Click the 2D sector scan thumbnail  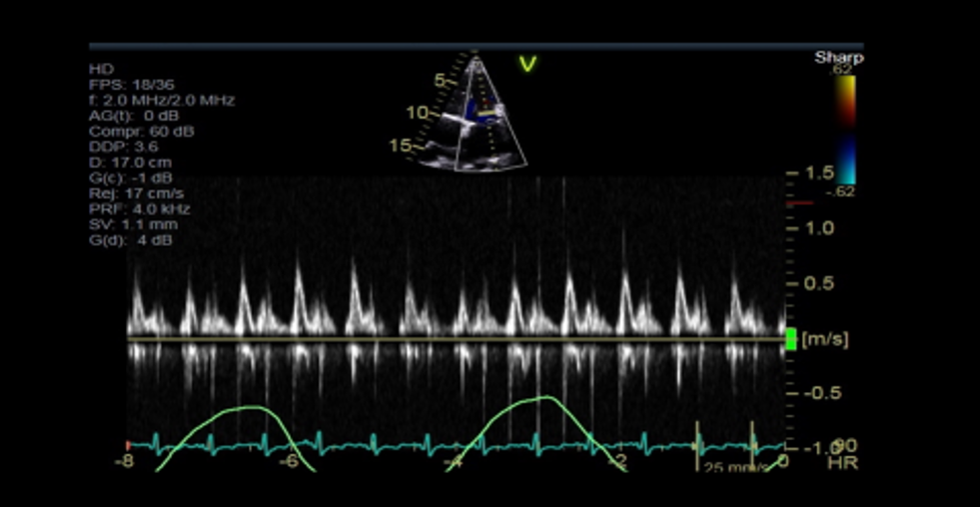[x=478, y=115]
